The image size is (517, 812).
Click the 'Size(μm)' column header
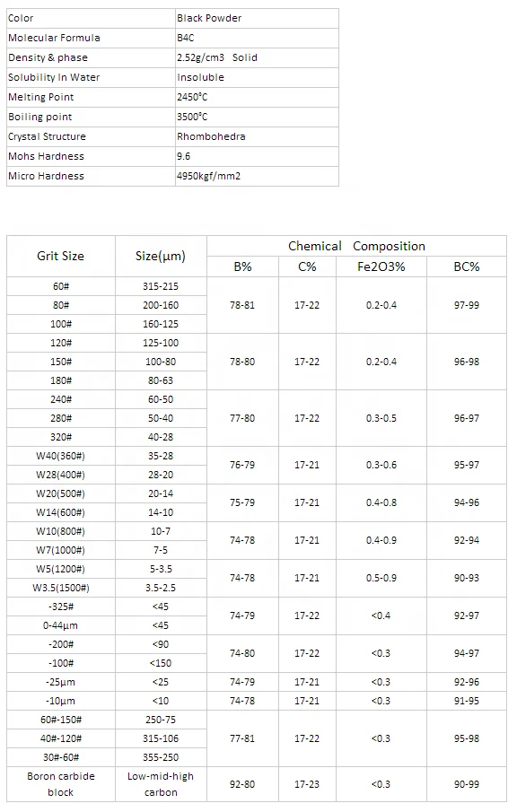161,256
